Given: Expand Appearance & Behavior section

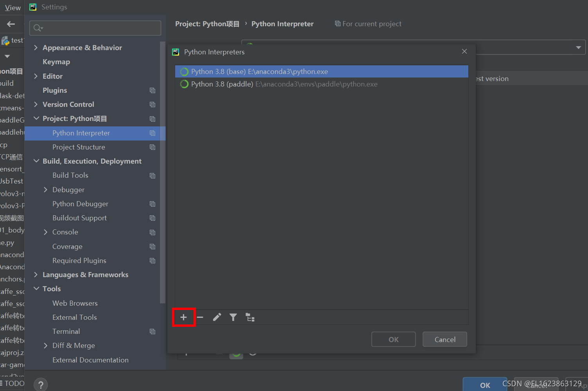Looking at the screenshot, I should [x=36, y=48].
